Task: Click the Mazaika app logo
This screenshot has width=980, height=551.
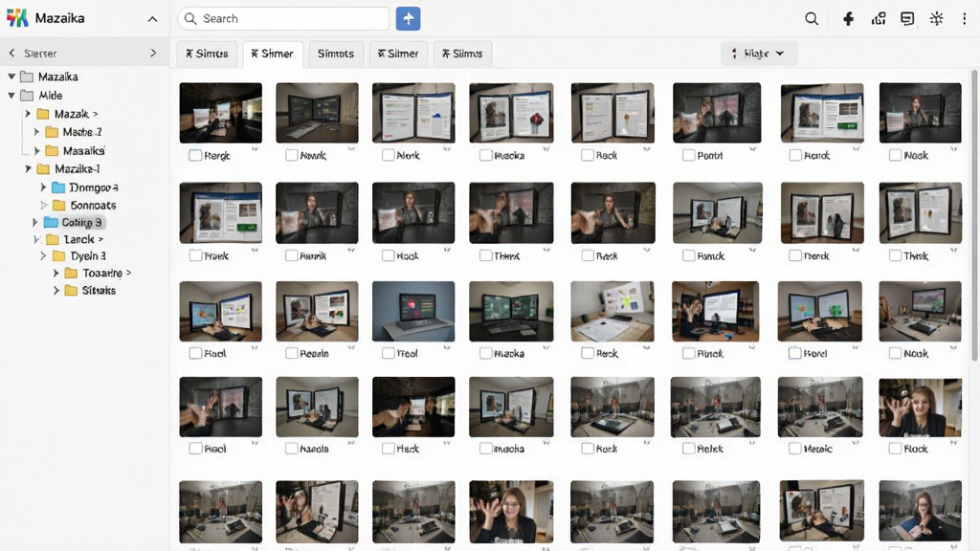Action: (17, 18)
